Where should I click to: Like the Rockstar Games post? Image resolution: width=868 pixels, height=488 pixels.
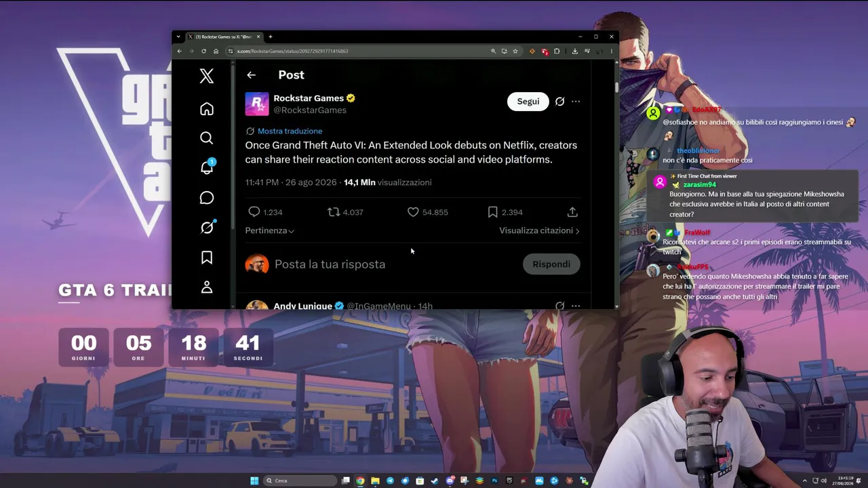click(413, 212)
